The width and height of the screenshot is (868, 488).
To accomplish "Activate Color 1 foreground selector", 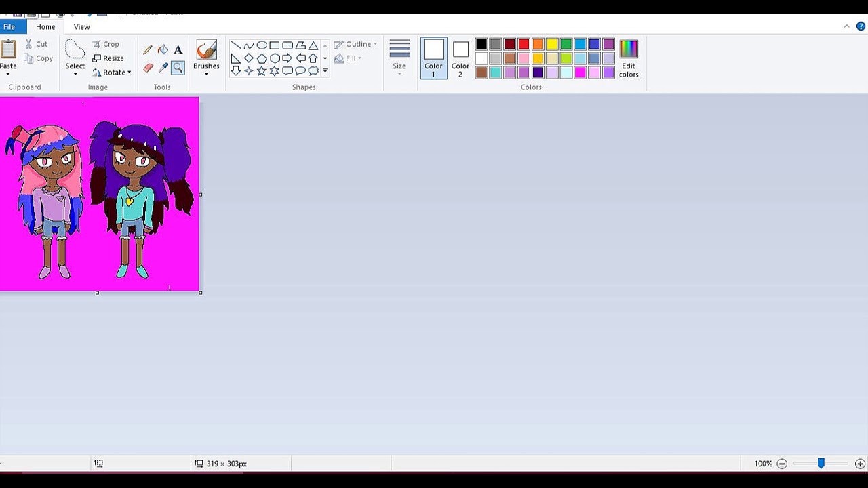I will (x=433, y=58).
